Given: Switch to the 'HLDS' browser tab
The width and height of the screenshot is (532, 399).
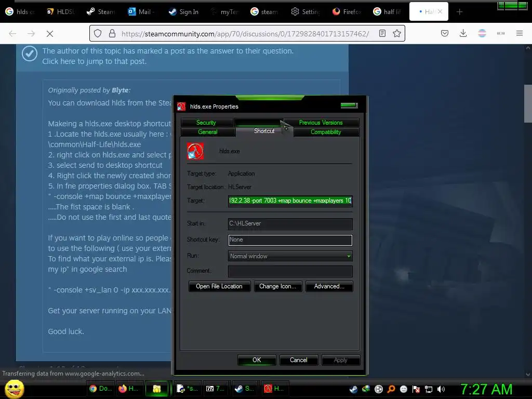Looking at the screenshot, I should (x=61, y=12).
